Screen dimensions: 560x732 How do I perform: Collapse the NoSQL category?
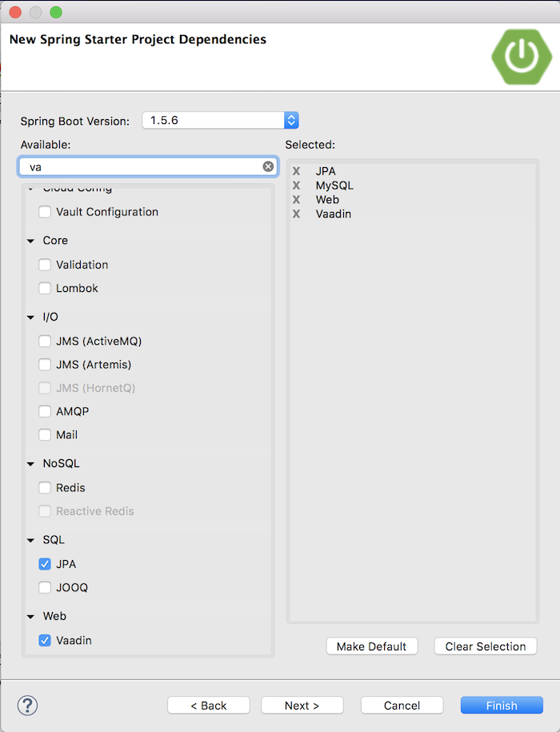tap(30, 464)
